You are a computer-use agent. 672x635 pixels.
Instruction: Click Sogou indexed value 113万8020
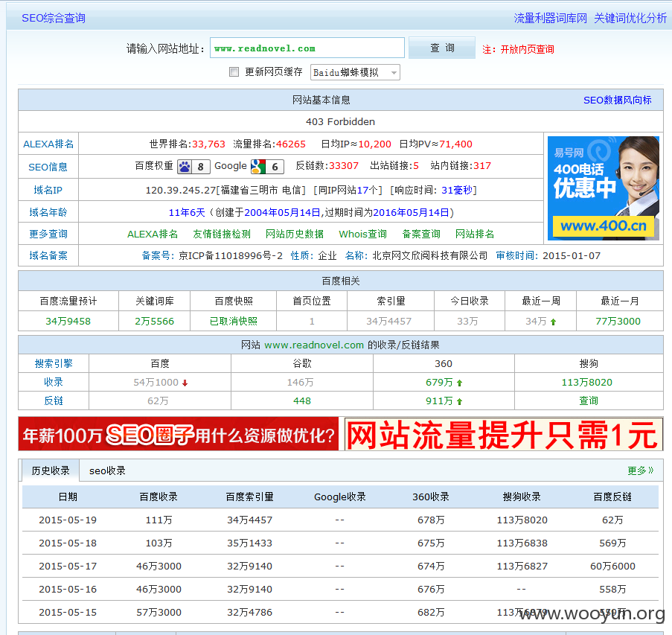(587, 383)
